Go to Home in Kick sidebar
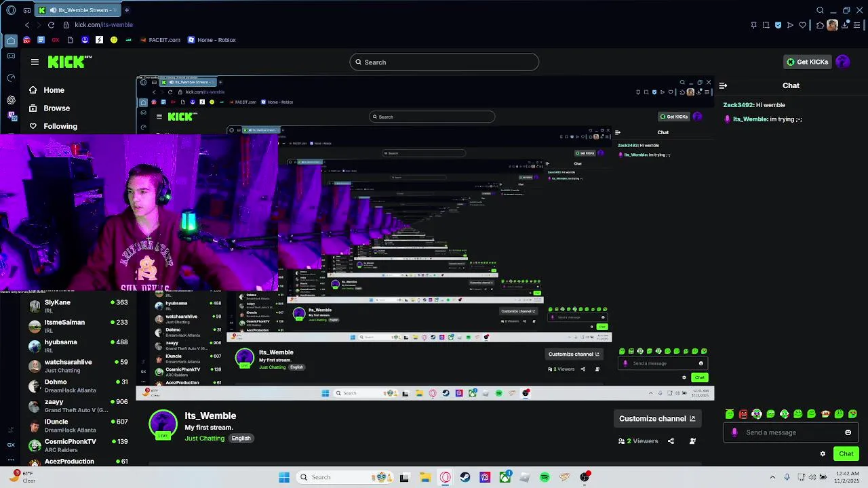The height and width of the screenshot is (488, 868). pyautogui.click(x=47, y=90)
